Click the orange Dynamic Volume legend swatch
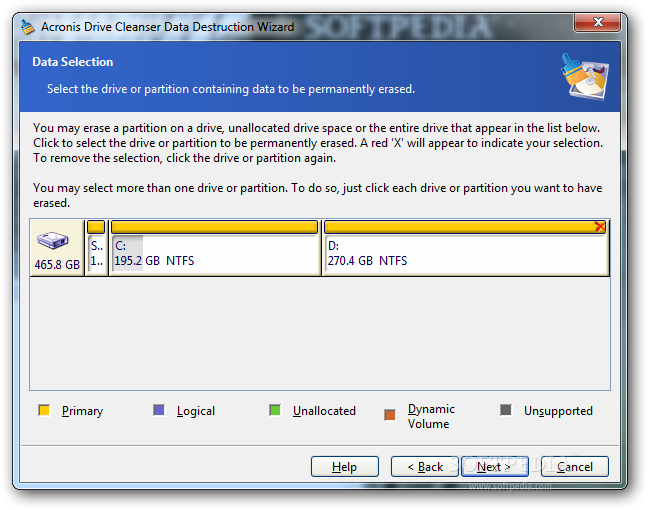This screenshot has width=648, height=510. point(390,415)
